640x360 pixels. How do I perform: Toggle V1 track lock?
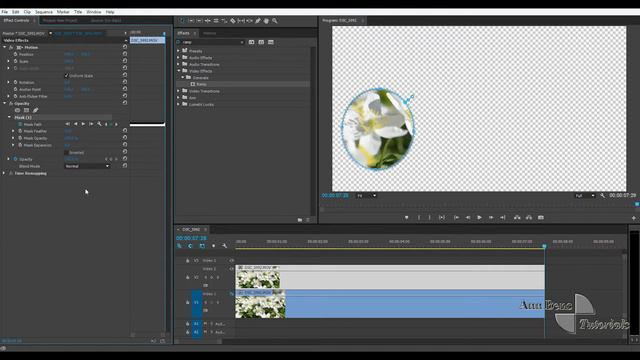point(188,302)
